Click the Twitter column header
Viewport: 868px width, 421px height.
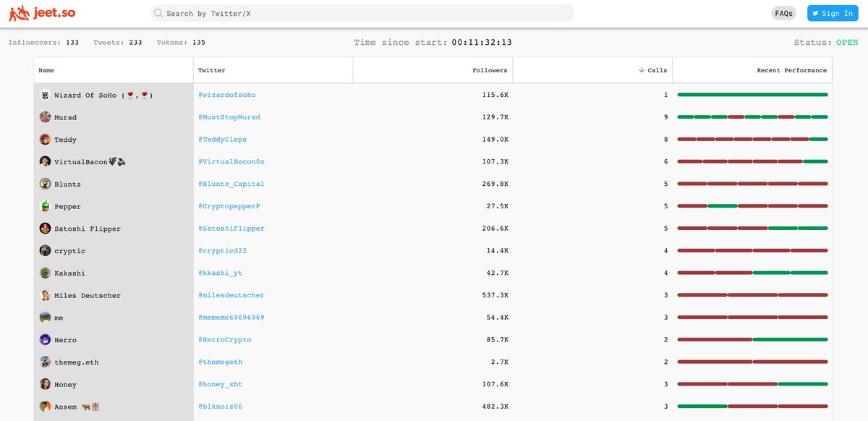coord(211,70)
